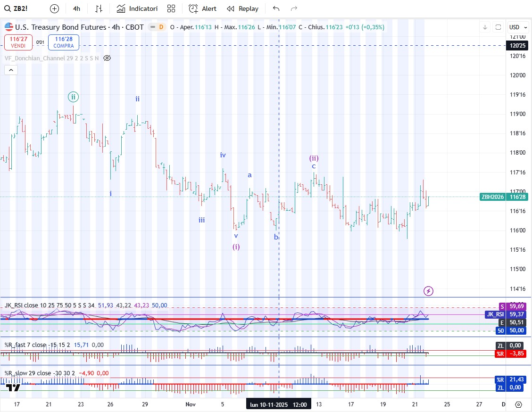
Task: Open the Indicatori menu
Action: [x=137, y=8]
